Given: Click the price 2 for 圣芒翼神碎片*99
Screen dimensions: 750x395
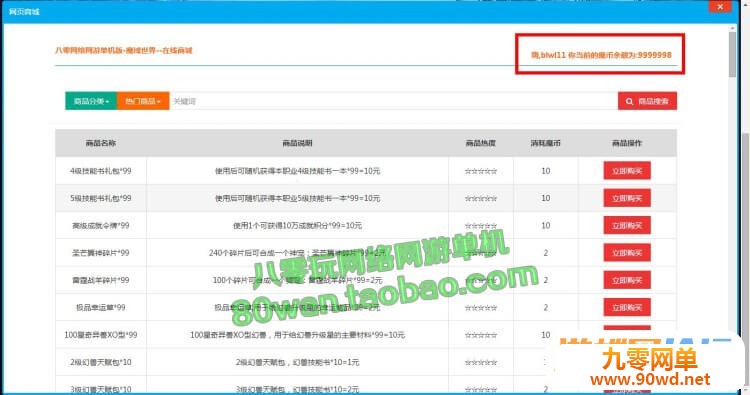Looking at the screenshot, I should [x=545, y=252].
